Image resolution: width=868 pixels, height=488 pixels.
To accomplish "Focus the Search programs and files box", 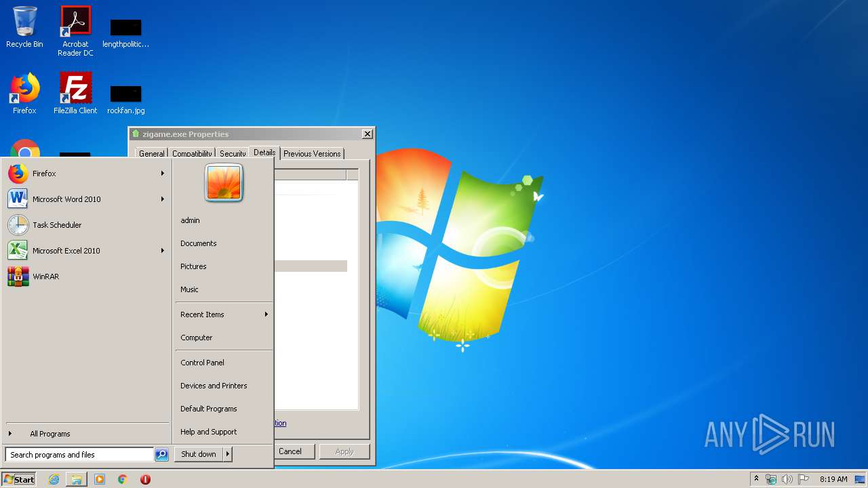I will 79,455.
